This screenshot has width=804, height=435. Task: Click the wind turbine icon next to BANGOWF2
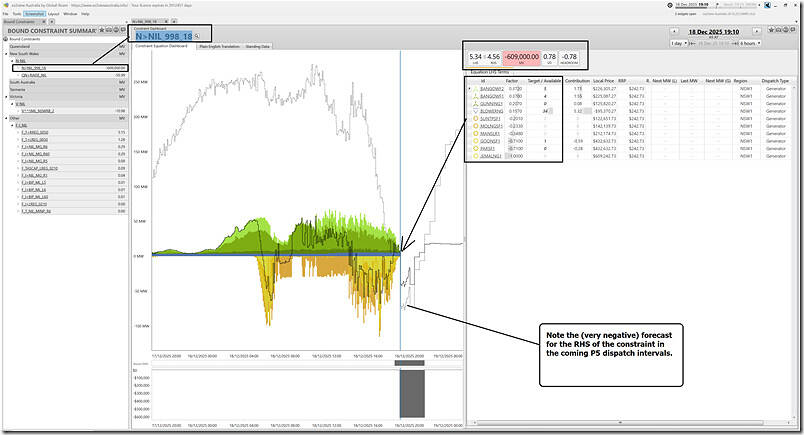(x=474, y=89)
